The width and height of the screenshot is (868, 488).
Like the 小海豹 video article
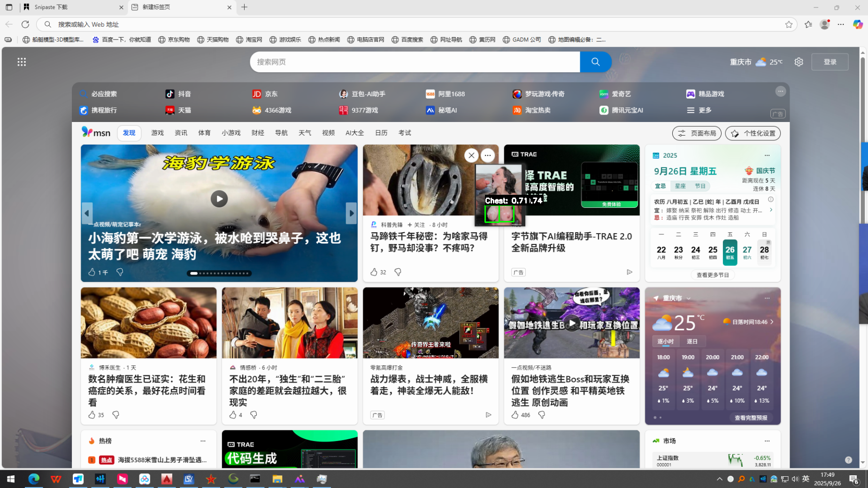(x=92, y=272)
